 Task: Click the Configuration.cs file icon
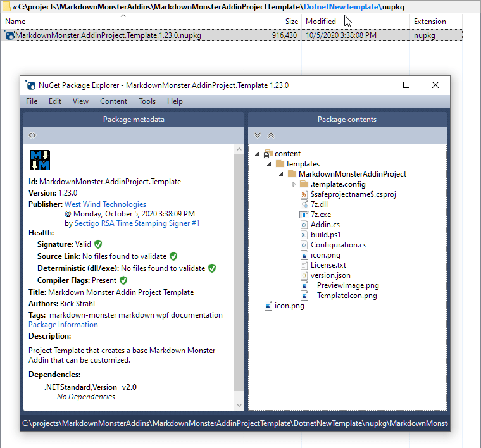tap(304, 245)
